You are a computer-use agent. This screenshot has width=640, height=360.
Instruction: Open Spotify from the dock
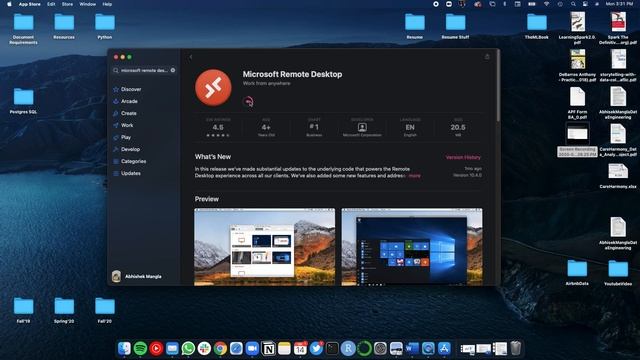140,348
